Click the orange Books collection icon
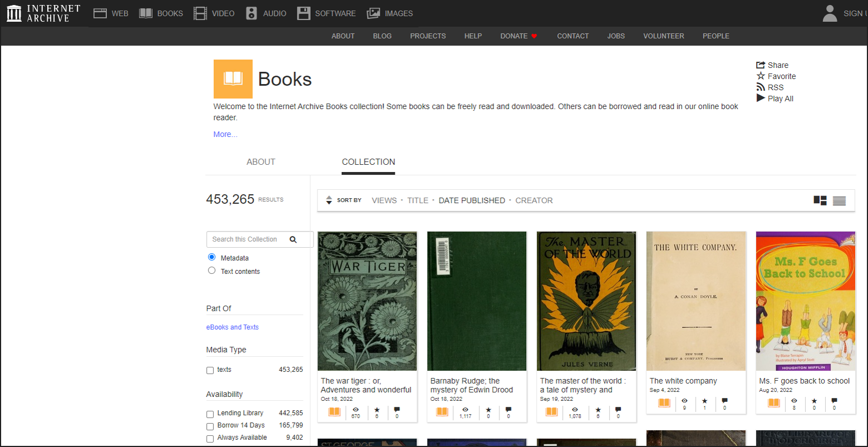 point(233,78)
